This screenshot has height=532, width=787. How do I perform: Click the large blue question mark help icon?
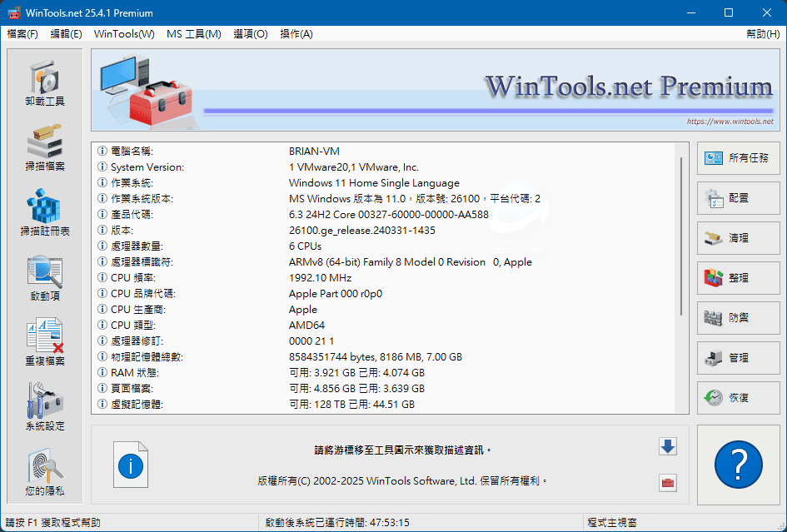[738, 465]
